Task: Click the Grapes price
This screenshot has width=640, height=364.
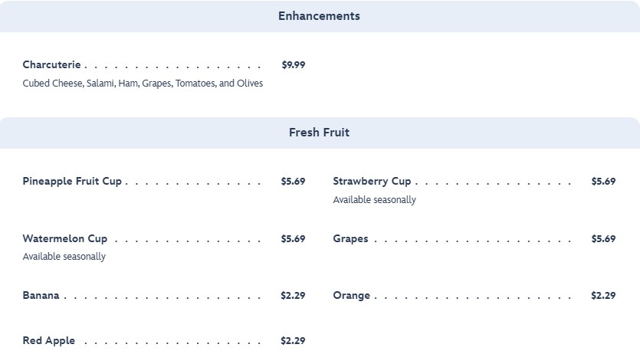Action: (603, 239)
